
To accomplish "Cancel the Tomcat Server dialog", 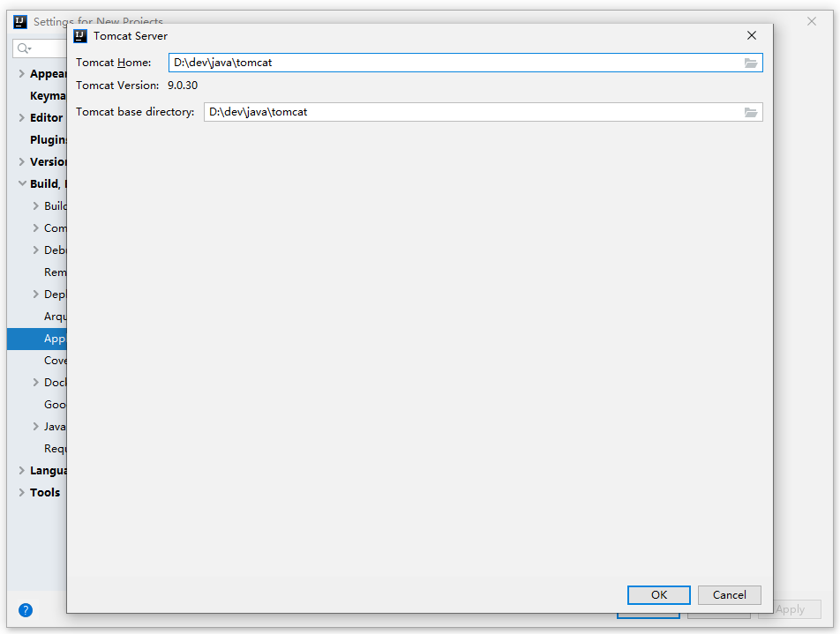I will pos(729,595).
